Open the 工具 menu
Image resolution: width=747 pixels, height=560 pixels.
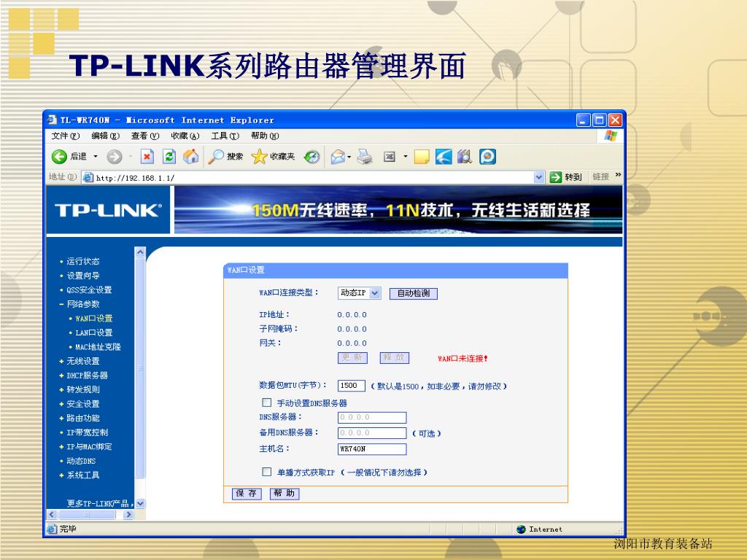[225, 136]
